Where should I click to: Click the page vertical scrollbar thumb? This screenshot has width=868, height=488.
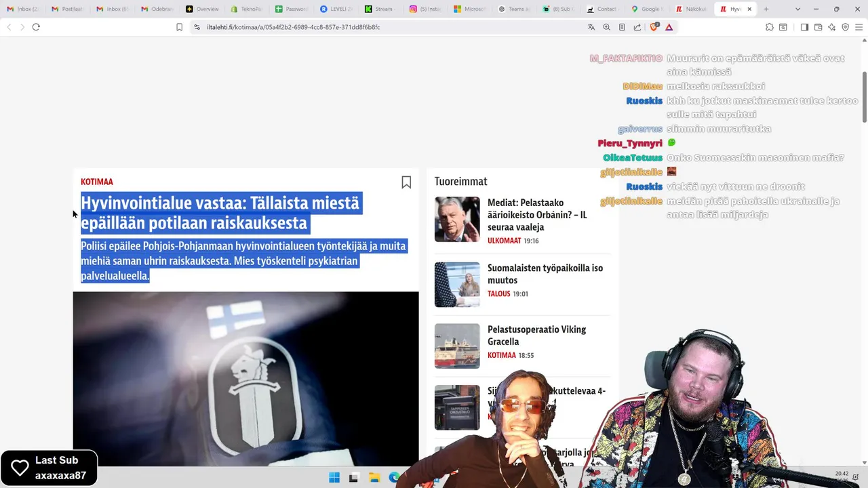(x=864, y=96)
